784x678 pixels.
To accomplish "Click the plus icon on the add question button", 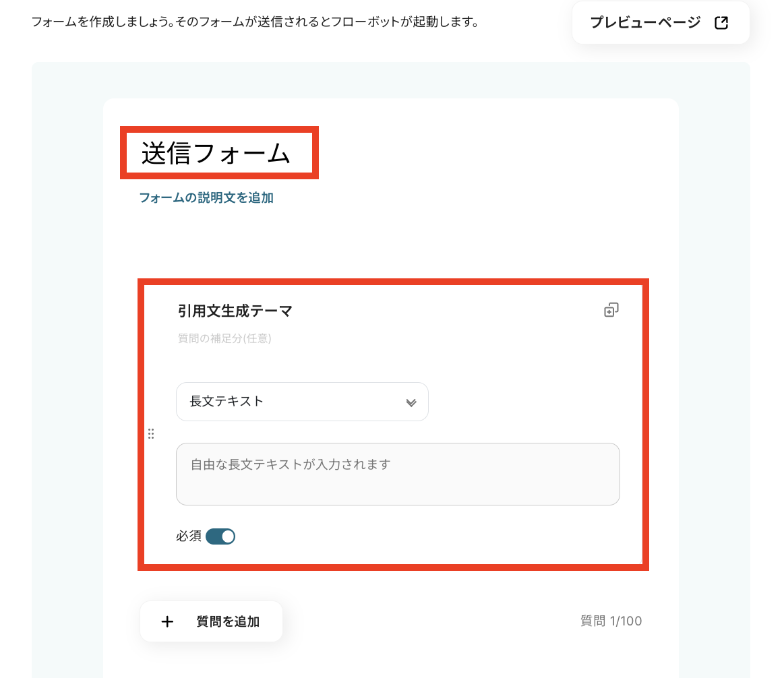I will (x=167, y=621).
